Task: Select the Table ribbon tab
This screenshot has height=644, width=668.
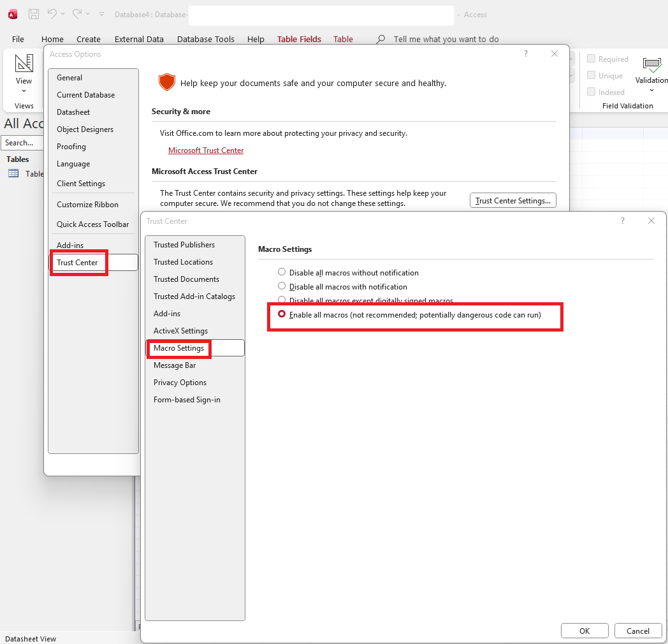Action: pyautogui.click(x=343, y=39)
